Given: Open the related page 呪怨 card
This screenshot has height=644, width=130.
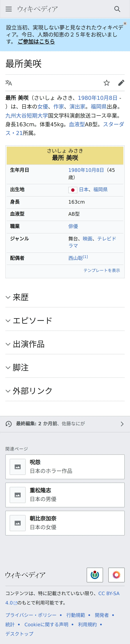Looking at the screenshot, I should point(65,467).
